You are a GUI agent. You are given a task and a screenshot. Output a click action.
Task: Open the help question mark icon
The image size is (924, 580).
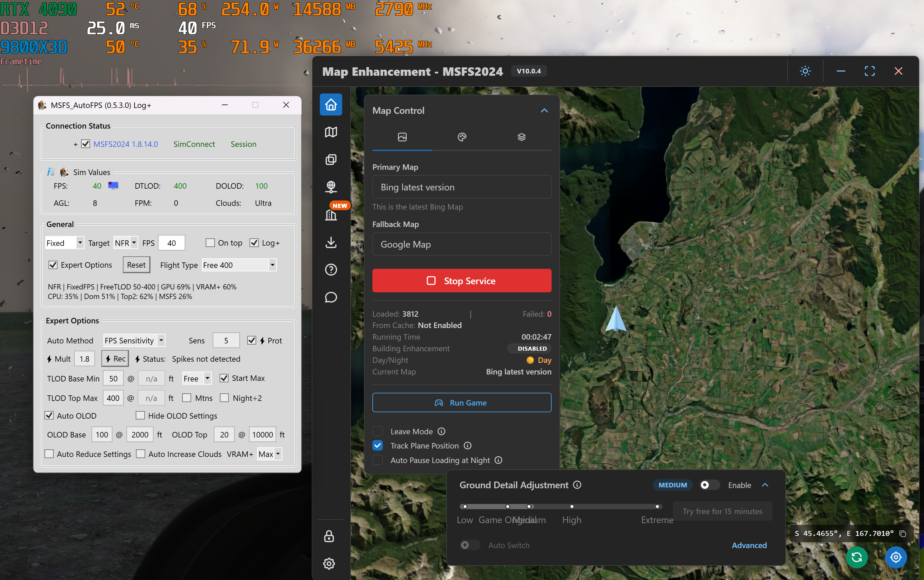[x=331, y=270]
